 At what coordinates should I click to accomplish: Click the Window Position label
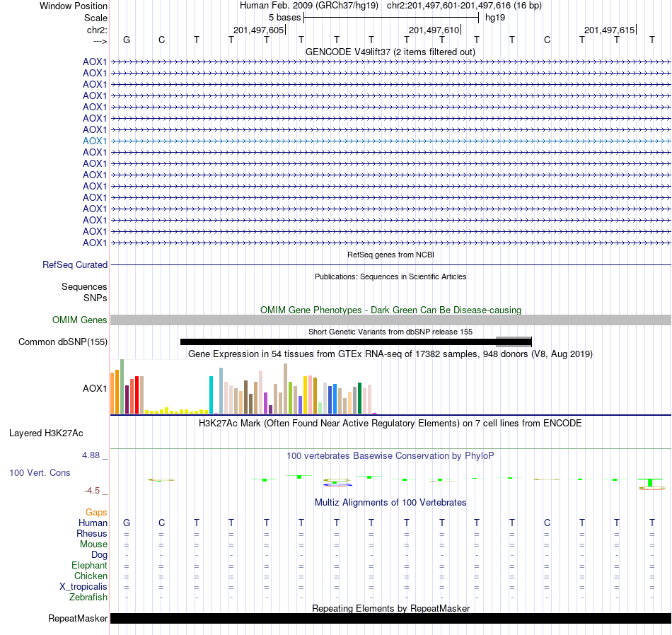coord(74,6)
